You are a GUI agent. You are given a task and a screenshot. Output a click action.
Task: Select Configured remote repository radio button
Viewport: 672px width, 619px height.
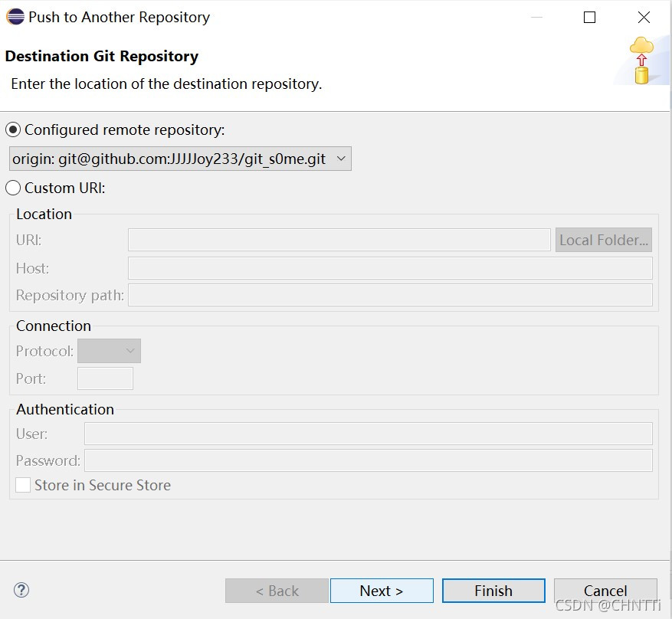pyautogui.click(x=13, y=129)
